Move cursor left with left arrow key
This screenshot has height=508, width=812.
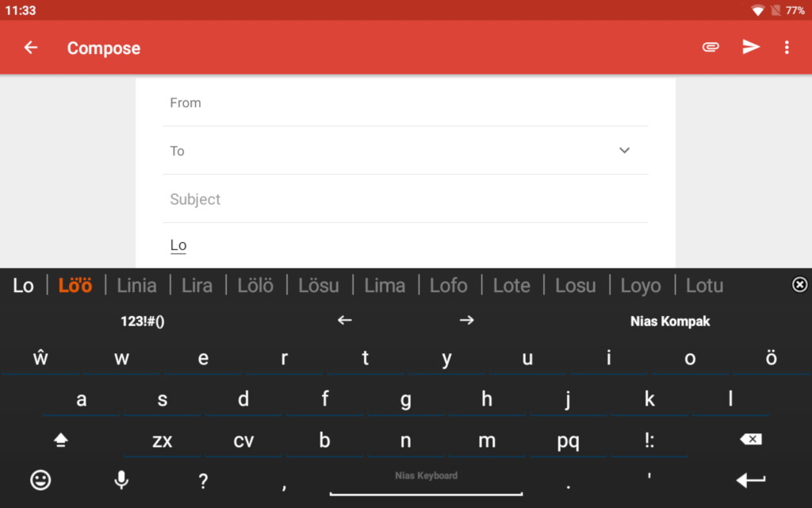pos(344,321)
